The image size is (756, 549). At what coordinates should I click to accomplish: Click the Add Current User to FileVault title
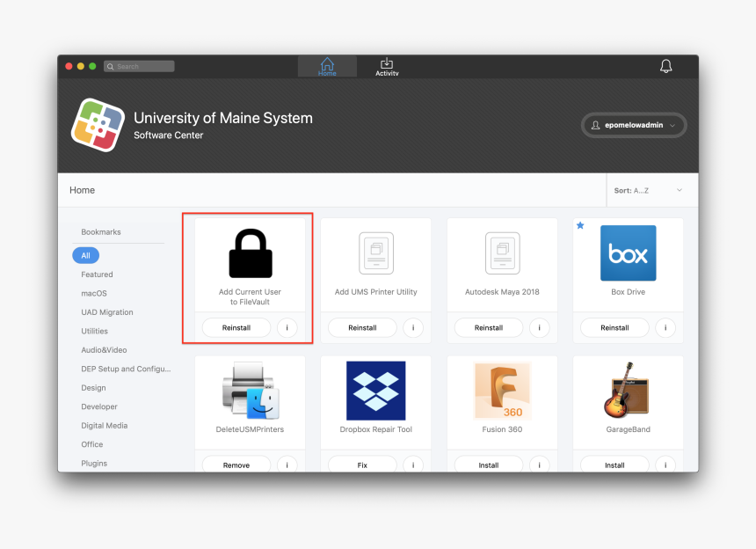pyautogui.click(x=250, y=296)
